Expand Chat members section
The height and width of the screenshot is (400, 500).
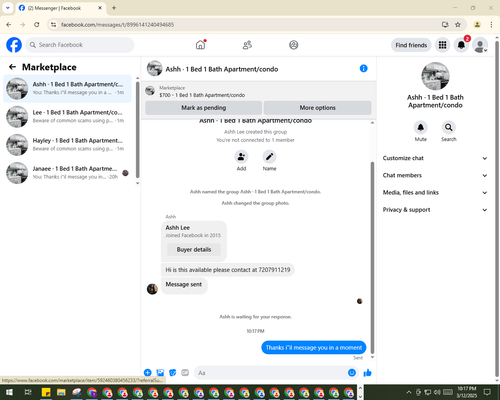(x=435, y=175)
